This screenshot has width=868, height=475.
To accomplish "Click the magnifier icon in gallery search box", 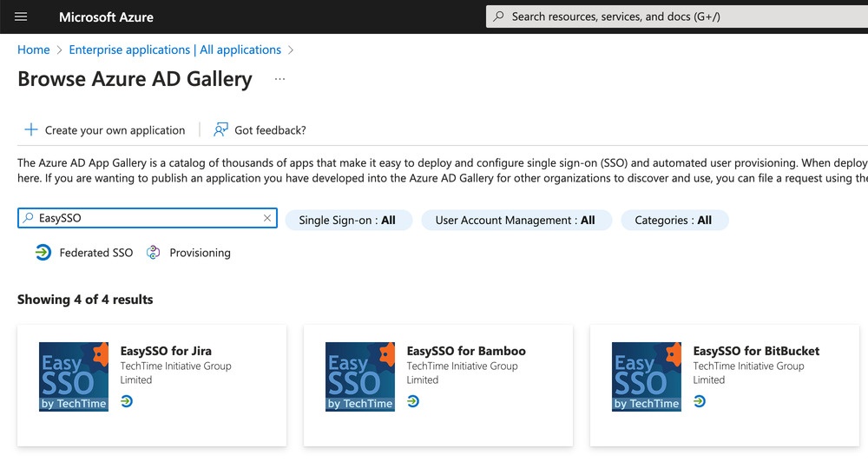I will pyautogui.click(x=28, y=218).
